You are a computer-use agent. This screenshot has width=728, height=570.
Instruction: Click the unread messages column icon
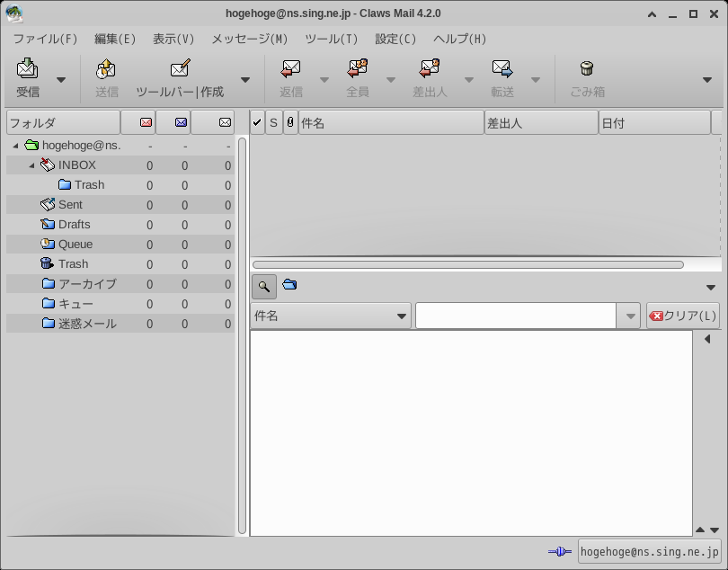181,122
